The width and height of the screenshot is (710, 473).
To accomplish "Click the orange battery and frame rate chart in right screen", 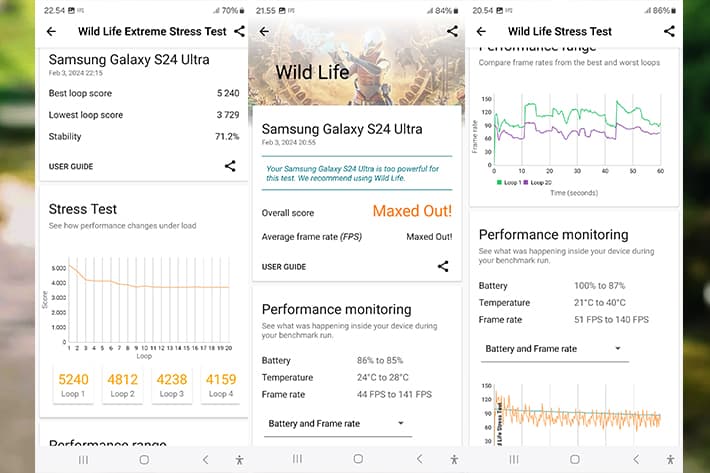I will [x=571, y=414].
